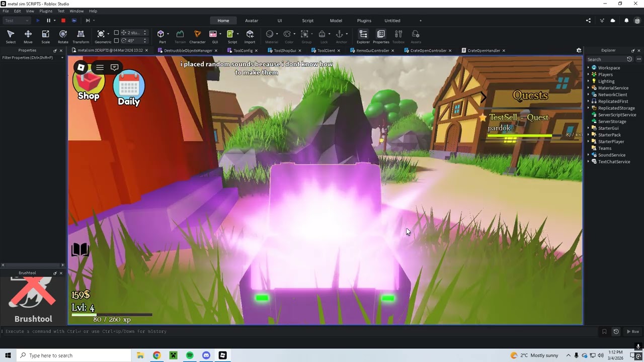Open the notifications bell
644x362 pixels.
tap(626, 21)
